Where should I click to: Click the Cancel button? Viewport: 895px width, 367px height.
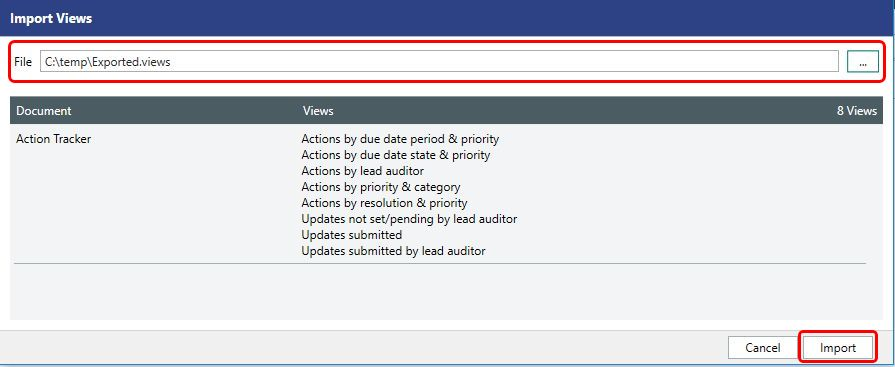tap(763, 348)
